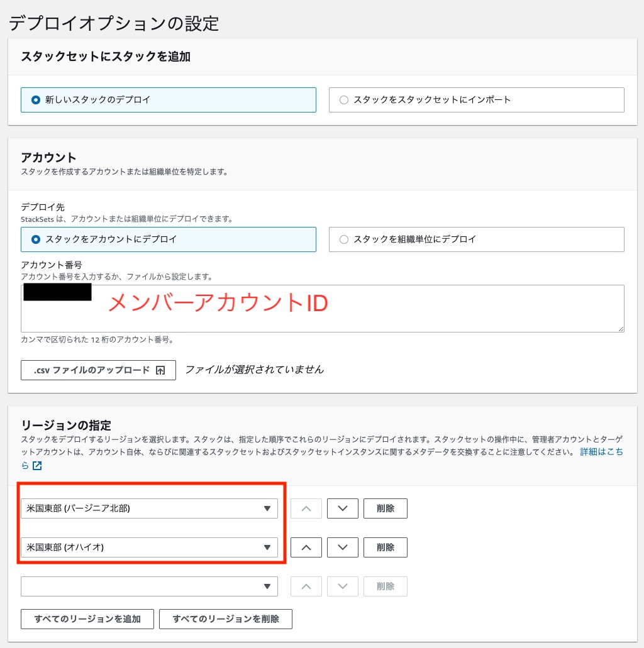644x648 pixels.
Task: Click すべてのリージョンを追加 button
Action: (87, 619)
